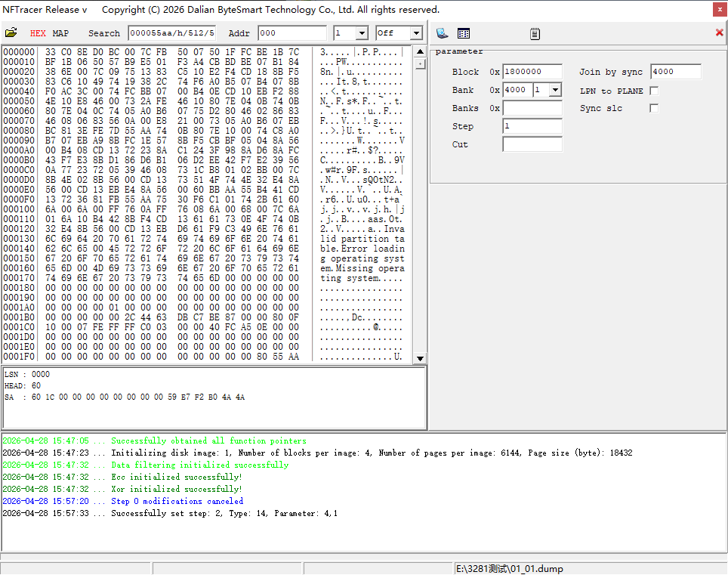Click the computer/device icon in right toolbar
Viewport: 728px width, 575px height.
(x=442, y=33)
